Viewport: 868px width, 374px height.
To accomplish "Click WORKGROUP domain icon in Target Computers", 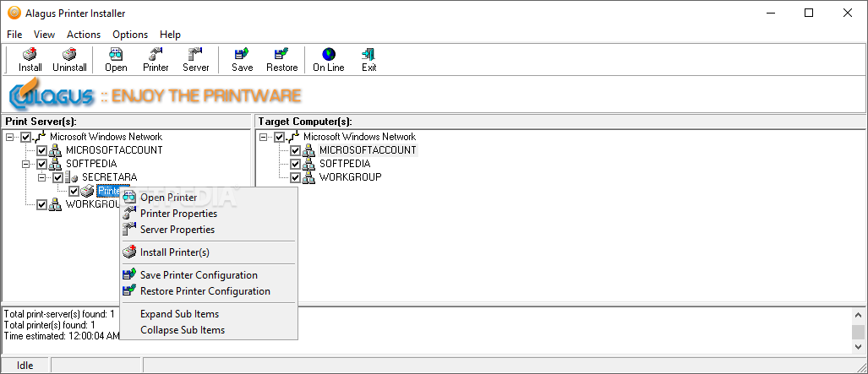I will (x=308, y=177).
